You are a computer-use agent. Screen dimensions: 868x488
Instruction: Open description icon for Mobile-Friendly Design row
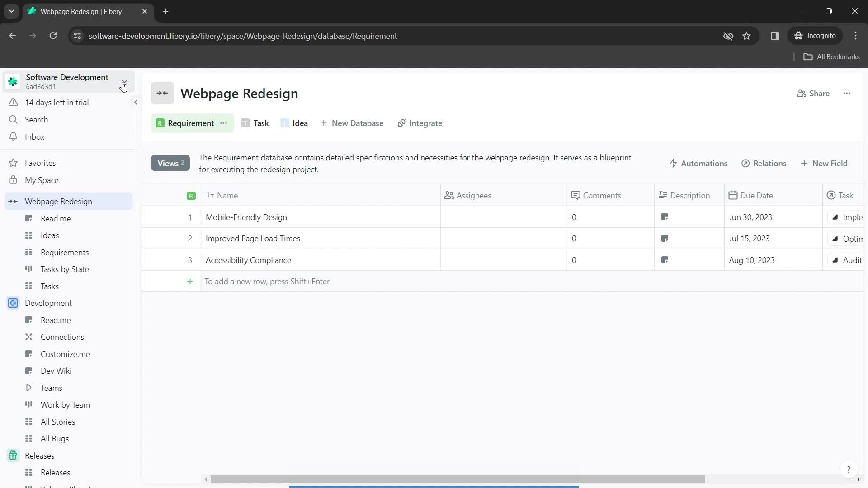point(665,217)
